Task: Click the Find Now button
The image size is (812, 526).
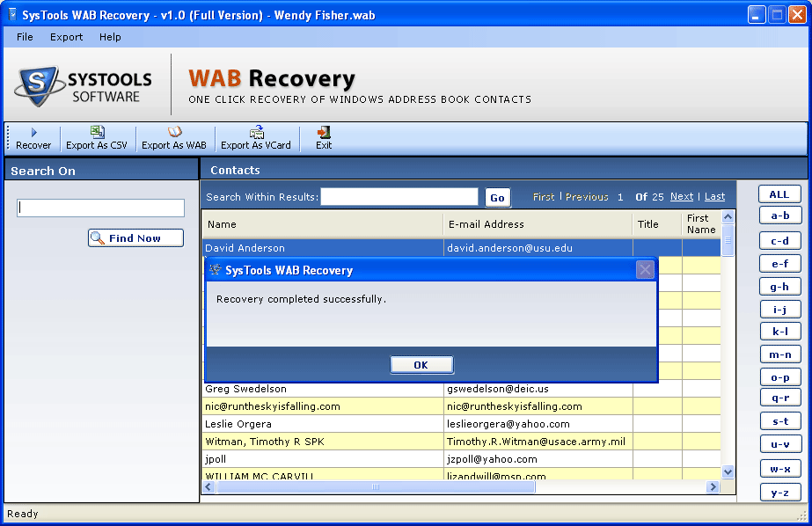Action: [135, 238]
